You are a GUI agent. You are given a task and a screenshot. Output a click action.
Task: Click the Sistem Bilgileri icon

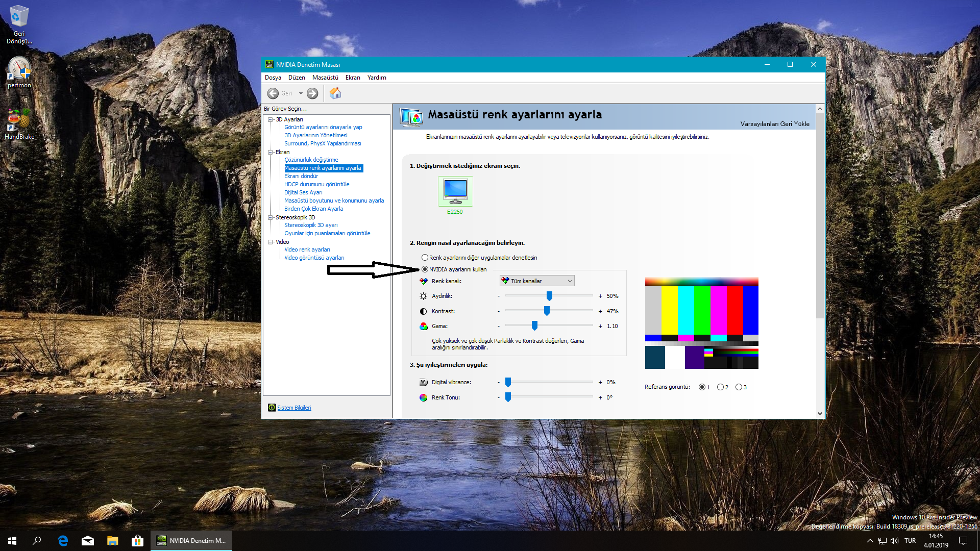[272, 408]
